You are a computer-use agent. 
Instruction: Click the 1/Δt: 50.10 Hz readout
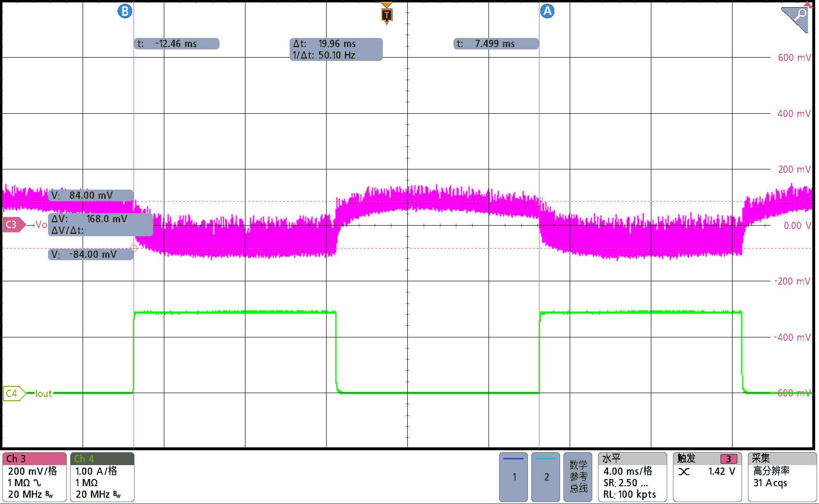[x=324, y=55]
